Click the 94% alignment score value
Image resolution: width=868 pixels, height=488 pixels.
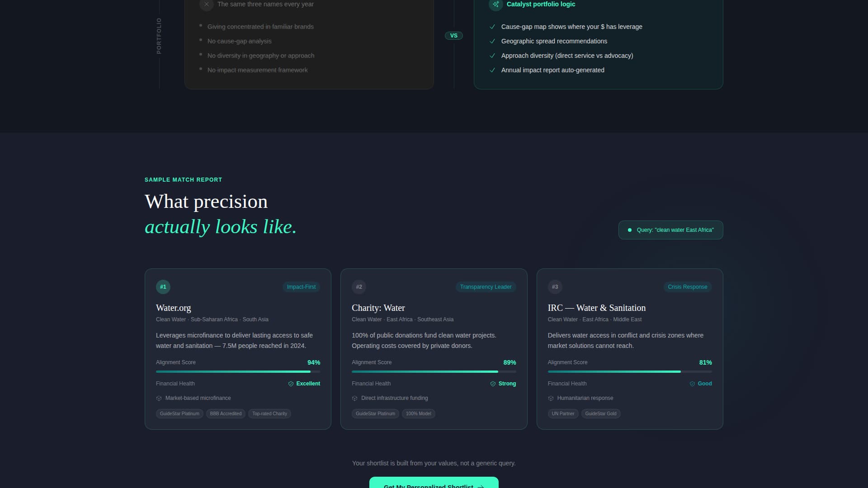tap(314, 363)
